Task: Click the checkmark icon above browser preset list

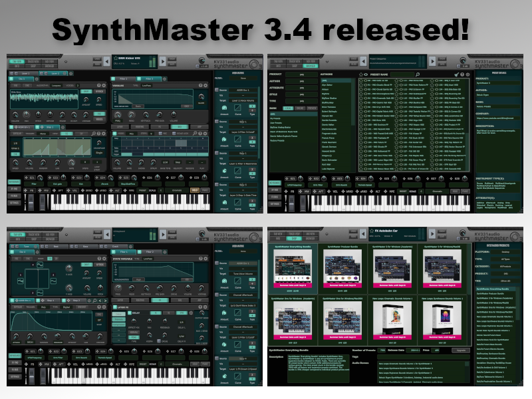Action: [456, 74]
